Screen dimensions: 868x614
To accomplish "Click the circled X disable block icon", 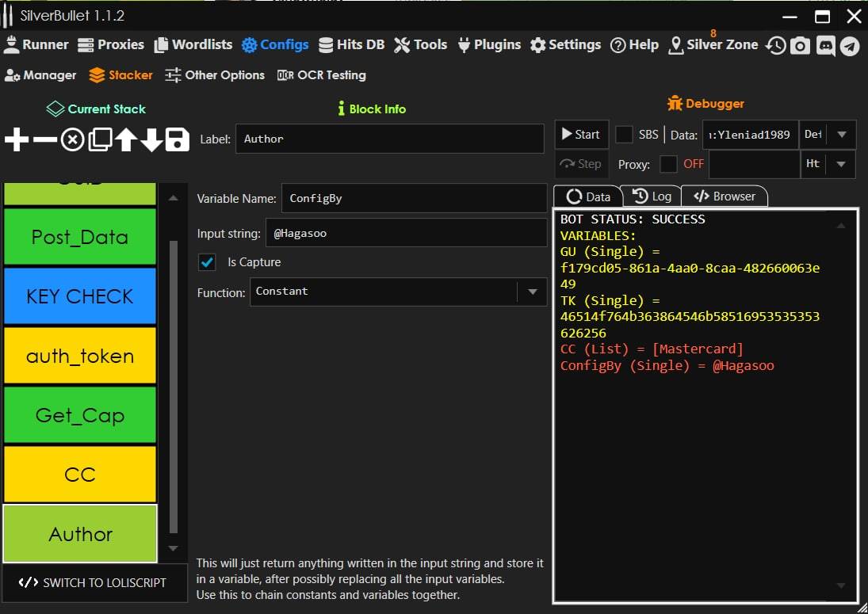I will (x=72, y=140).
